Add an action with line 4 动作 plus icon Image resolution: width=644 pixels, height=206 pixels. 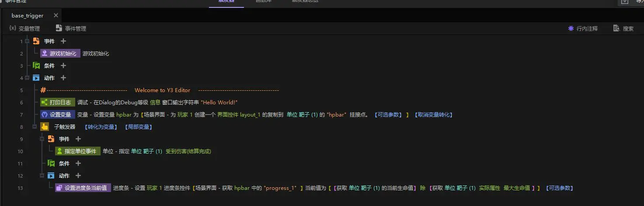(x=63, y=78)
